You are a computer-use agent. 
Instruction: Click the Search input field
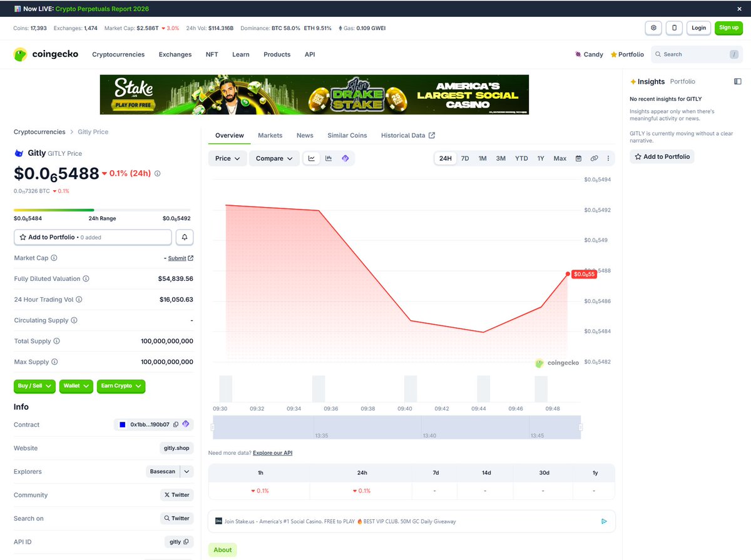697,54
